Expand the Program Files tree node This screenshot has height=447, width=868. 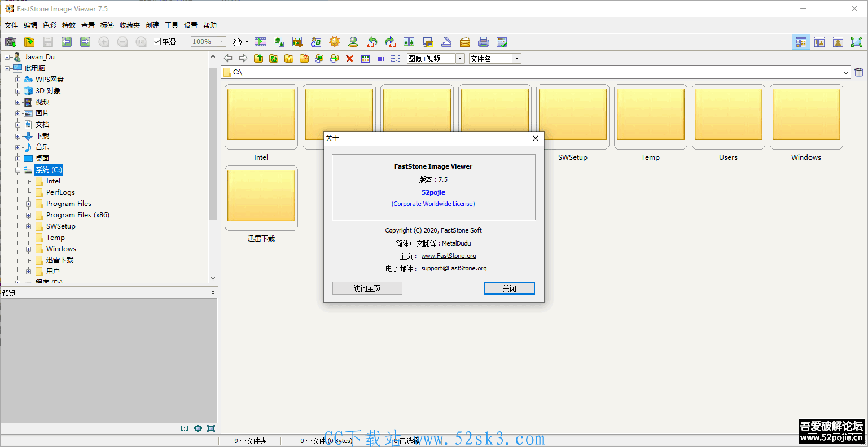(29, 204)
